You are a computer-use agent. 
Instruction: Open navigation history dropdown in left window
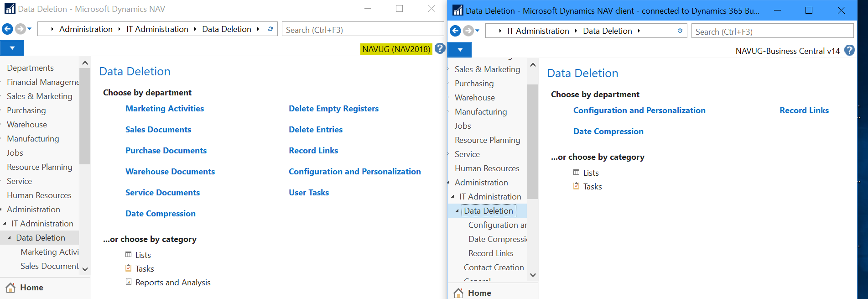click(30, 29)
